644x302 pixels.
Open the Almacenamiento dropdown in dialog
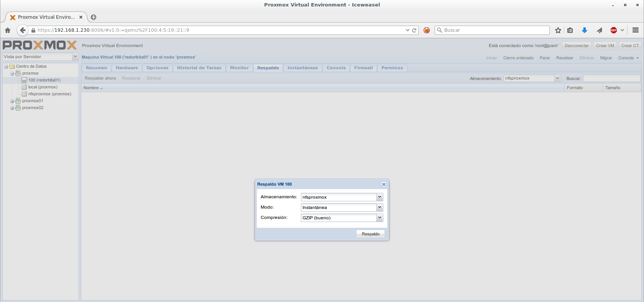(x=379, y=197)
